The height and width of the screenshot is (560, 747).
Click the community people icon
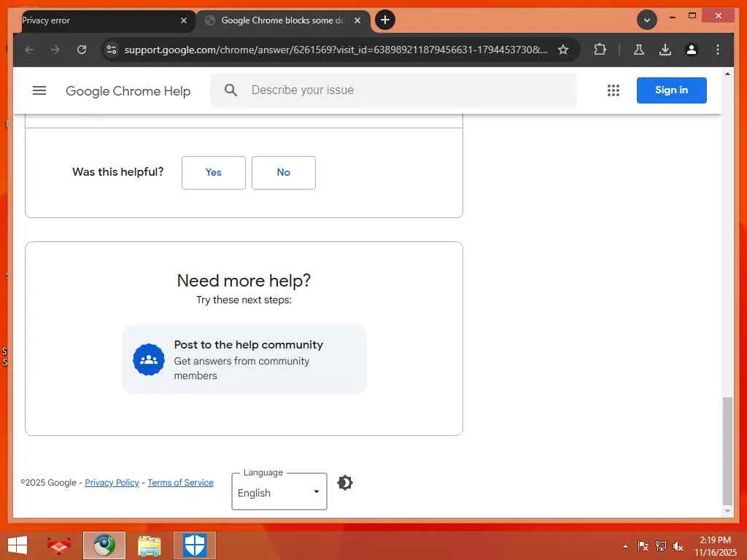[149, 359]
